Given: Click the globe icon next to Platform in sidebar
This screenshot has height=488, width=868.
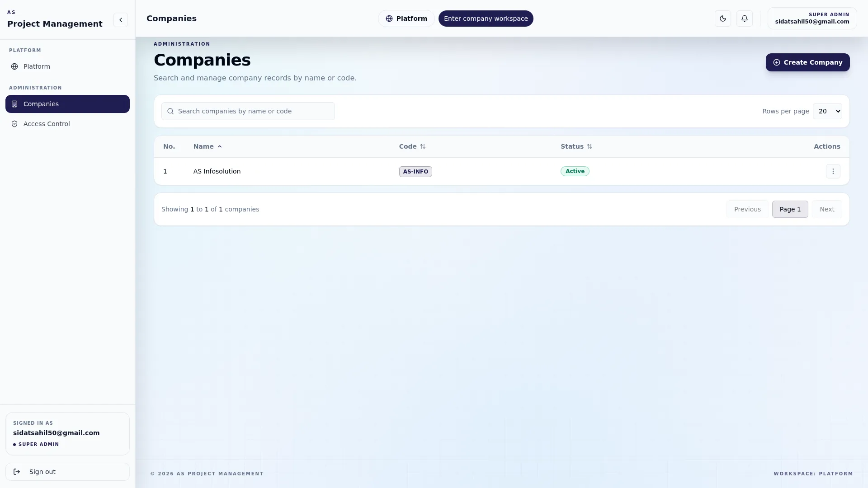Looking at the screenshot, I should [14, 66].
